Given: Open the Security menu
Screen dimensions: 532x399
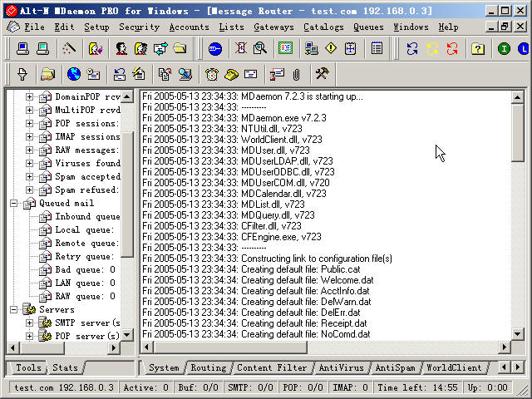Looking at the screenshot, I should tap(138, 27).
